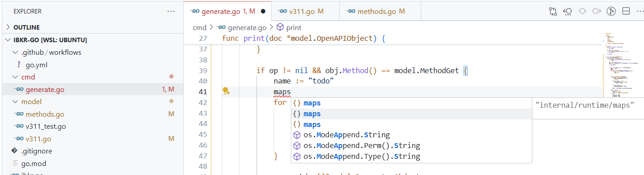This screenshot has height=175, width=644.
Task: Click the git icon beside .gitignore
Action: pos(15,151)
